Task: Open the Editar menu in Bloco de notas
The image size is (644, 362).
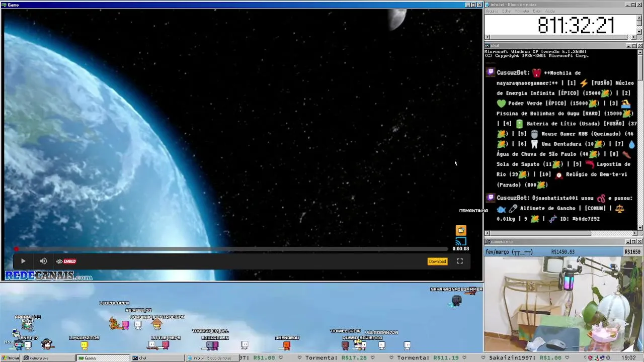Action: pyautogui.click(x=506, y=11)
